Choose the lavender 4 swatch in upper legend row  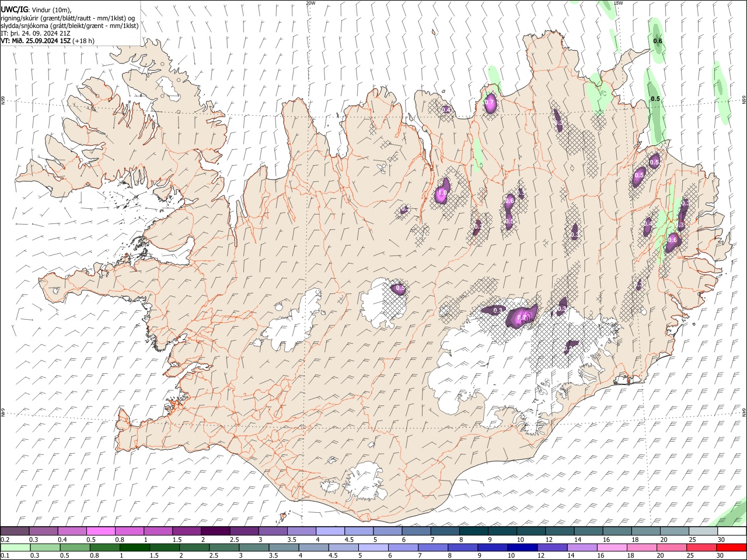pyautogui.click(x=330, y=531)
